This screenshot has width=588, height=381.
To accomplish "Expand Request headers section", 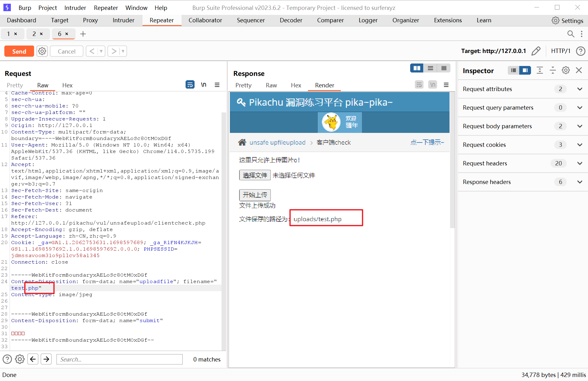I will (x=579, y=163).
